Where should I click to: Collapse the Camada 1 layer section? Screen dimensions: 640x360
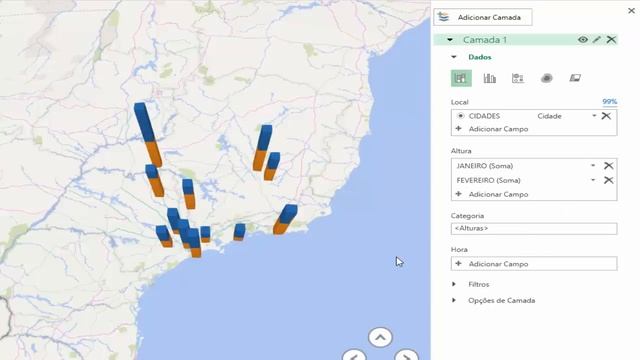[450, 40]
